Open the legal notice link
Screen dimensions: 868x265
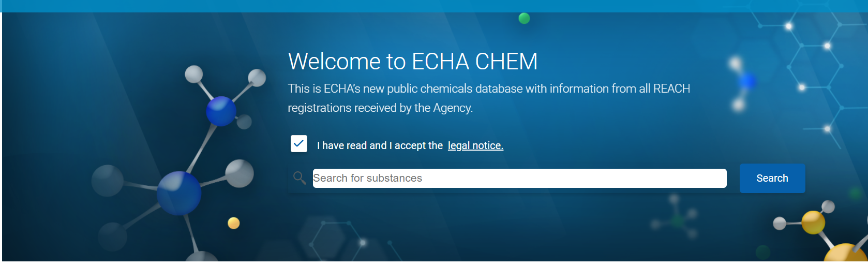click(475, 146)
